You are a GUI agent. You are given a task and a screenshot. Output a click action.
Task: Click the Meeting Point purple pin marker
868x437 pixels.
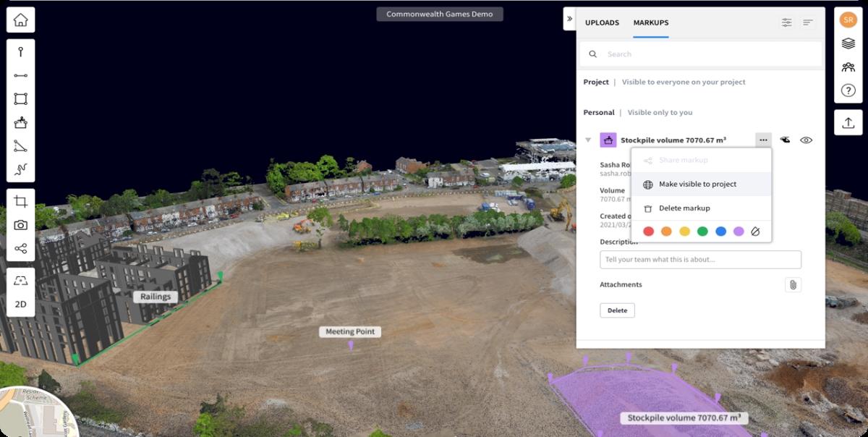351,346
